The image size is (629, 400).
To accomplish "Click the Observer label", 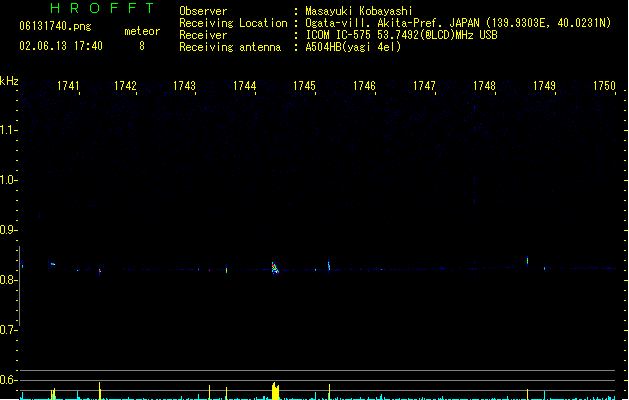I will point(203,11).
